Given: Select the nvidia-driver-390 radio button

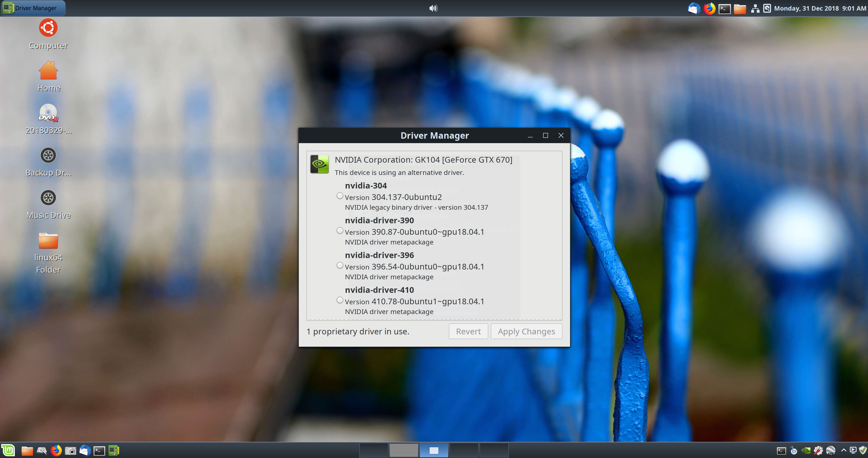Looking at the screenshot, I should [340, 231].
